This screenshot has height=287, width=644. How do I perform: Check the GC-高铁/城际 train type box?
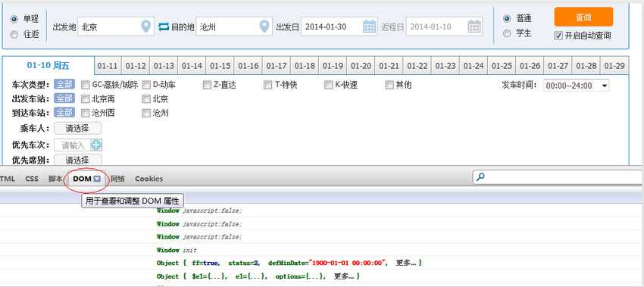(85, 85)
